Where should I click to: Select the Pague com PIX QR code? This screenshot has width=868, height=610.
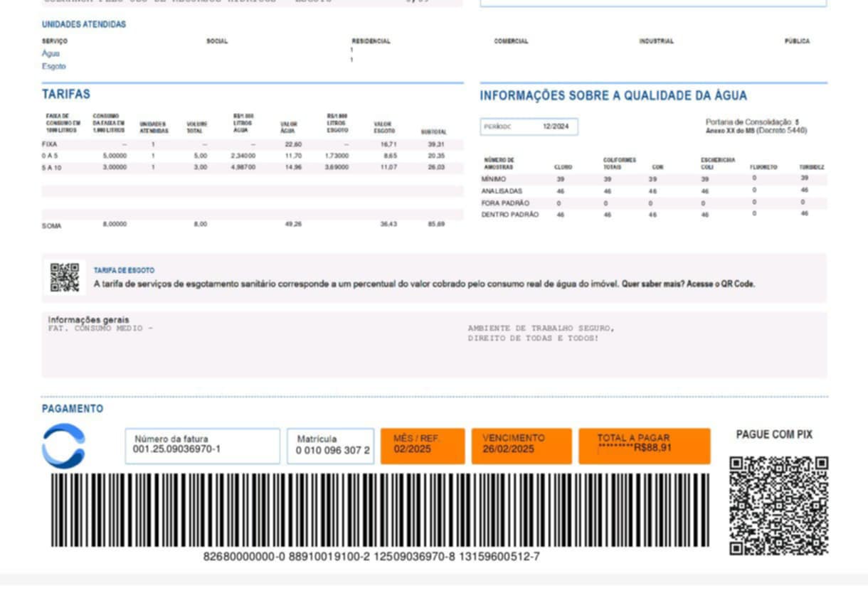[778, 505]
